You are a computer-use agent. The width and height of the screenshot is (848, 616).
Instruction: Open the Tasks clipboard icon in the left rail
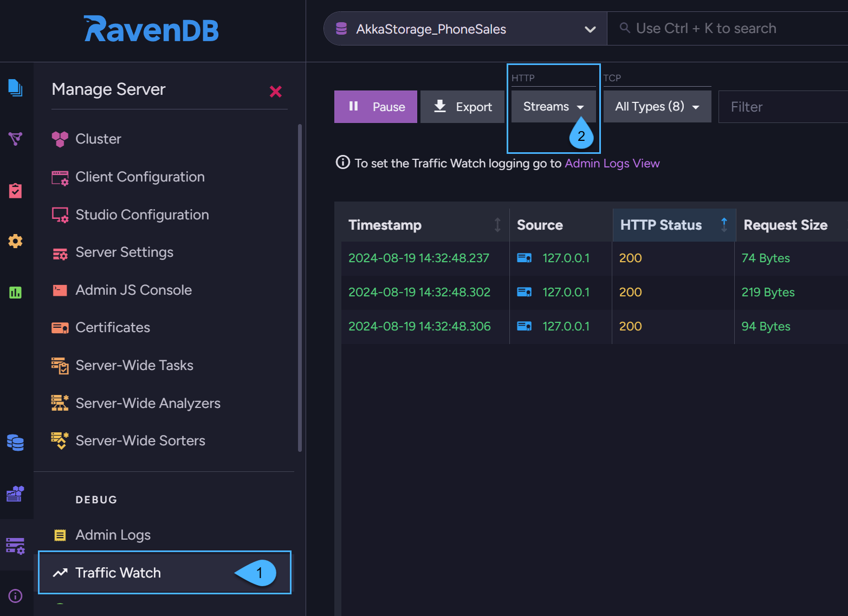[x=15, y=190]
